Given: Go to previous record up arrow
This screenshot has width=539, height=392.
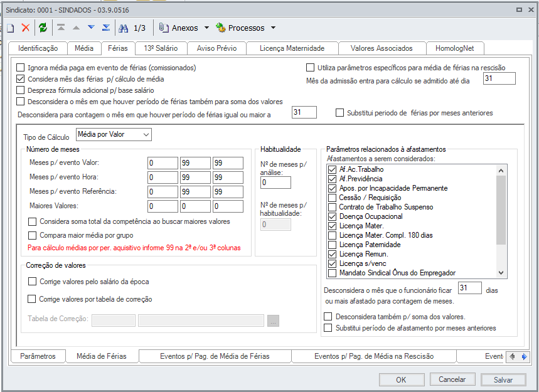Looking at the screenshot, I should coord(77,28).
